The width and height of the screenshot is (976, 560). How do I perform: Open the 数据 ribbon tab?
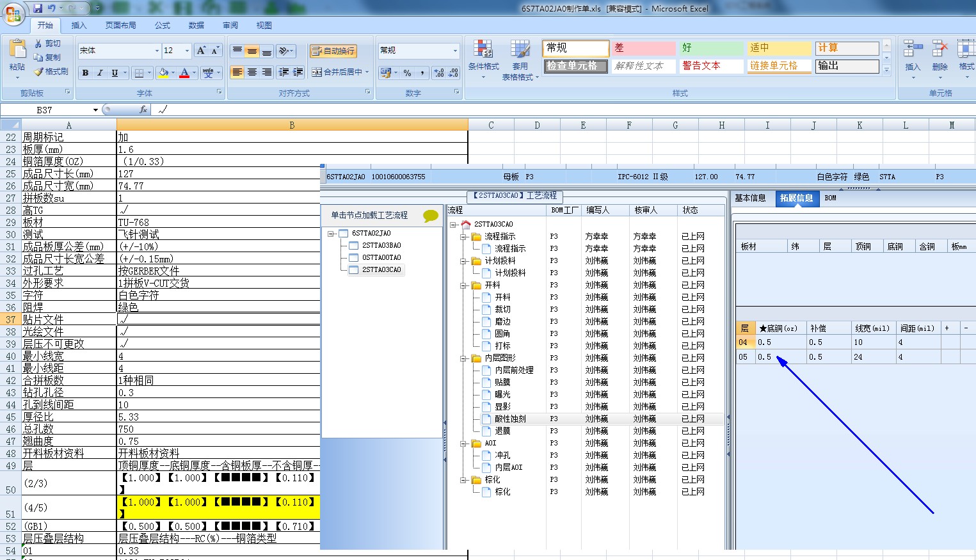pyautogui.click(x=196, y=26)
